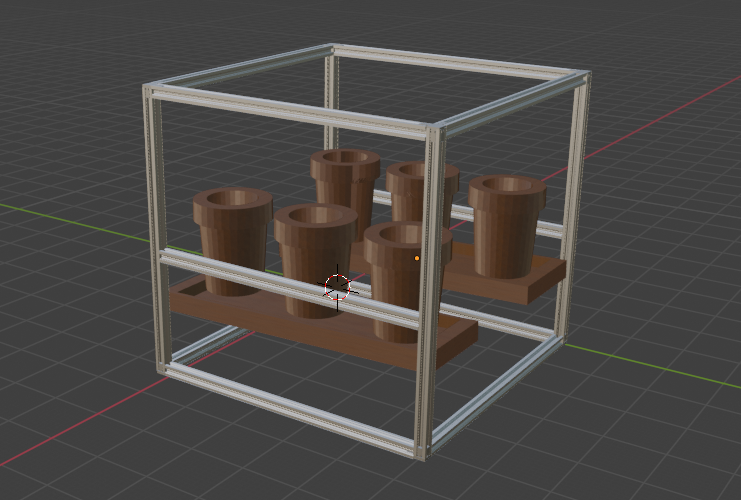The height and width of the screenshot is (500, 741).
Task: Select the leftmost pot on the rear tray
Action: [344, 180]
